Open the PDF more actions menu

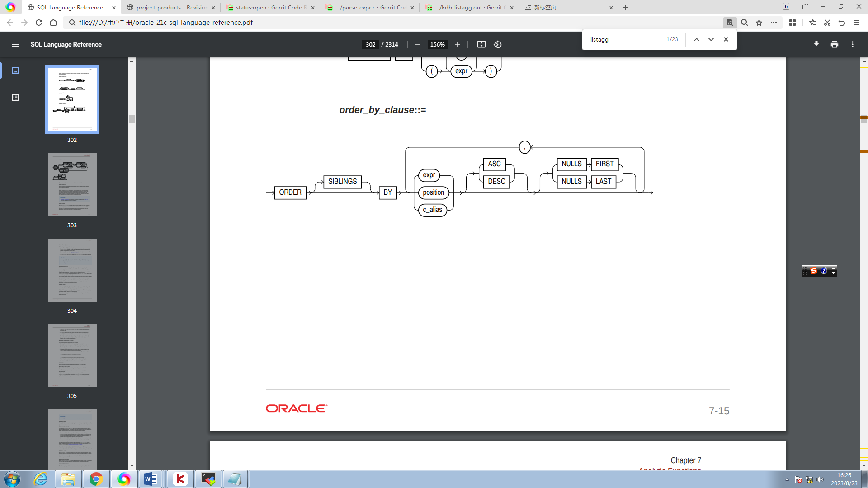[x=852, y=44]
